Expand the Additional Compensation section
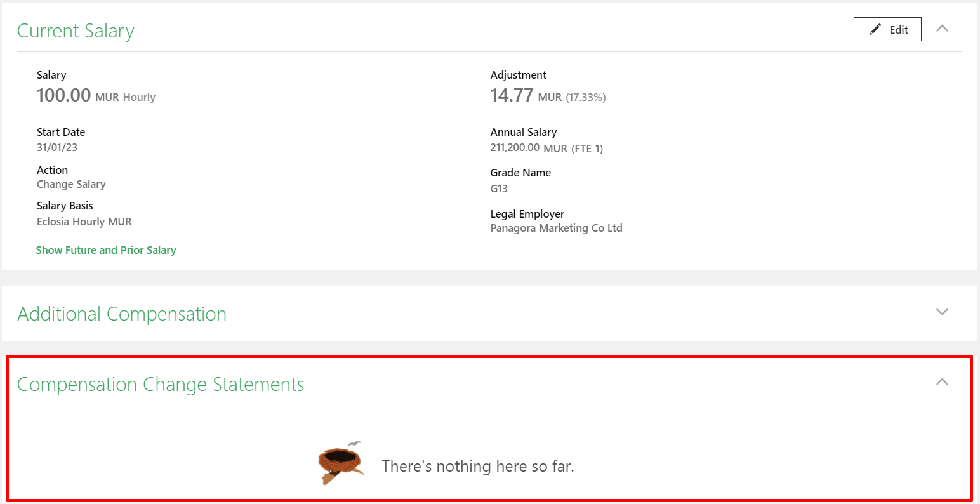Screen dimensions: 980x504 pos(943,312)
